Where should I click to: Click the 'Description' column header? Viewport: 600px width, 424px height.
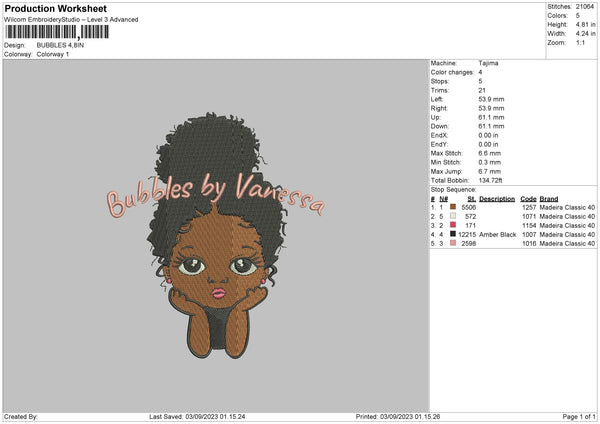coord(497,199)
